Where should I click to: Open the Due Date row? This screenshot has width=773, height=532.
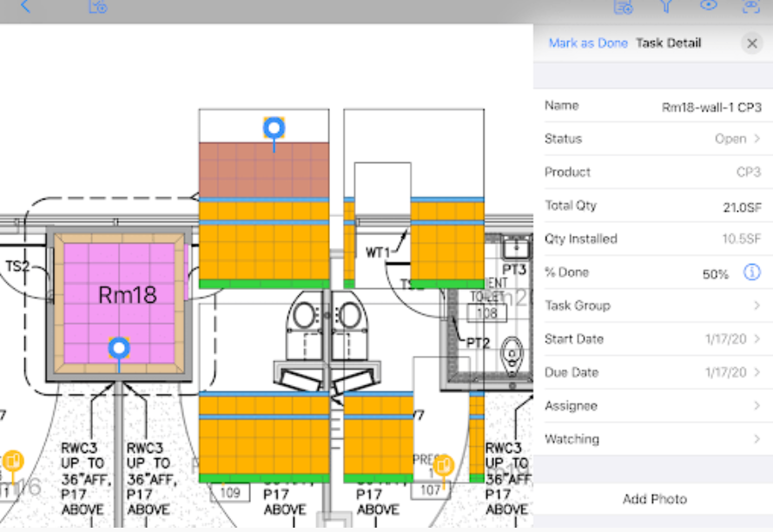coord(652,372)
